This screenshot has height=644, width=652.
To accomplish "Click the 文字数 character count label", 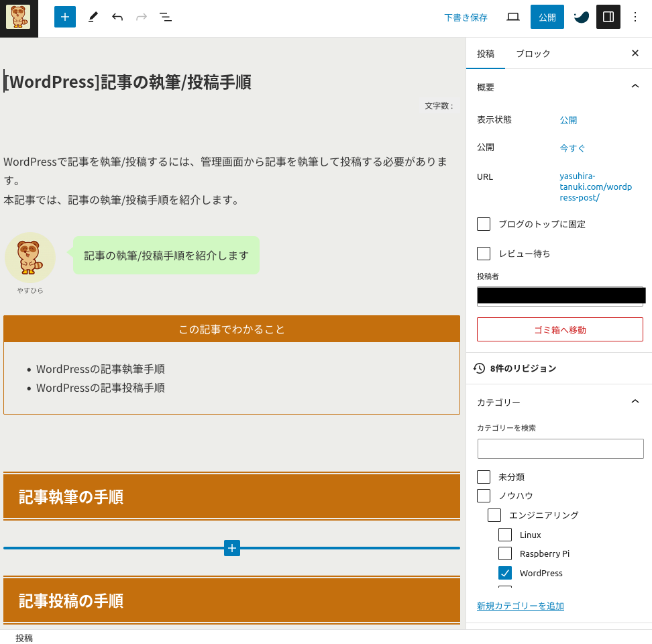I will coord(439,106).
